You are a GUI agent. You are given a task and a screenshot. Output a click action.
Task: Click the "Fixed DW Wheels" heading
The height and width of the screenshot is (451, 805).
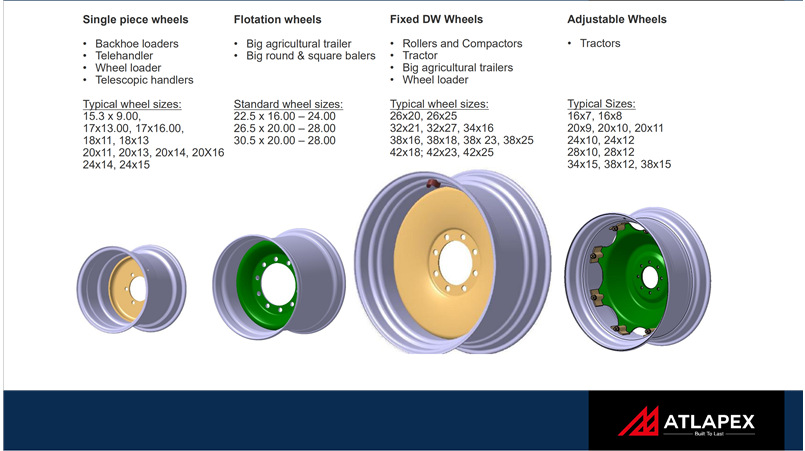point(436,19)
